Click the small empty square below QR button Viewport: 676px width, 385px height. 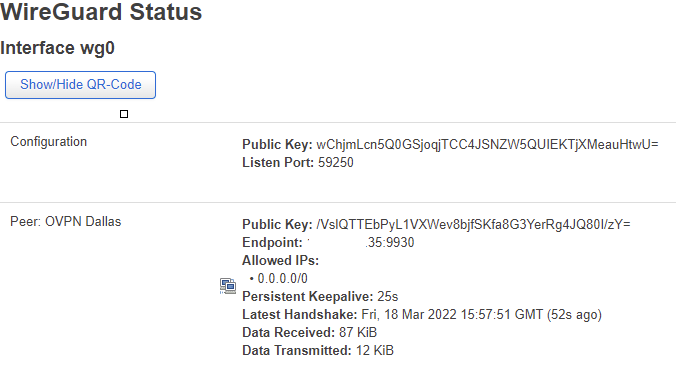[x=124, y=114]
